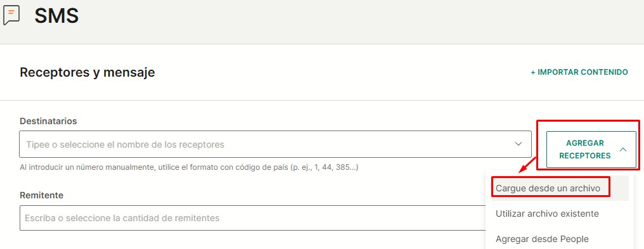
Task: Click the Receptores y mensaje heading
Action: pyautogui.click(x=87, y=73)
